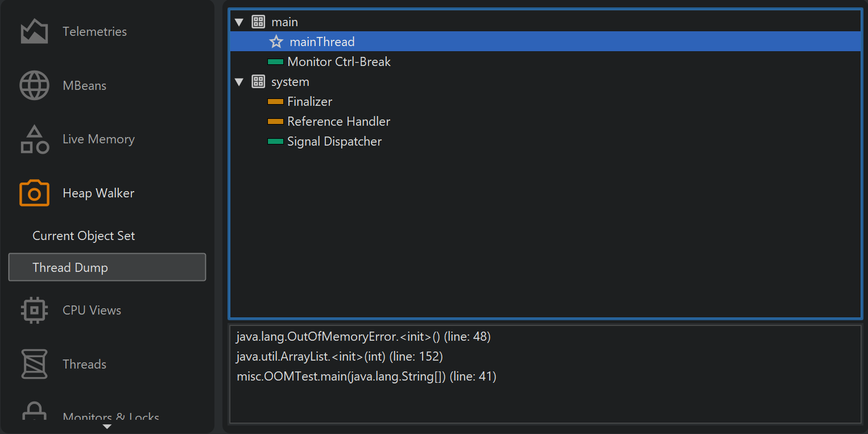Click the OOMTest.main stack frame line

click(366, 377)
